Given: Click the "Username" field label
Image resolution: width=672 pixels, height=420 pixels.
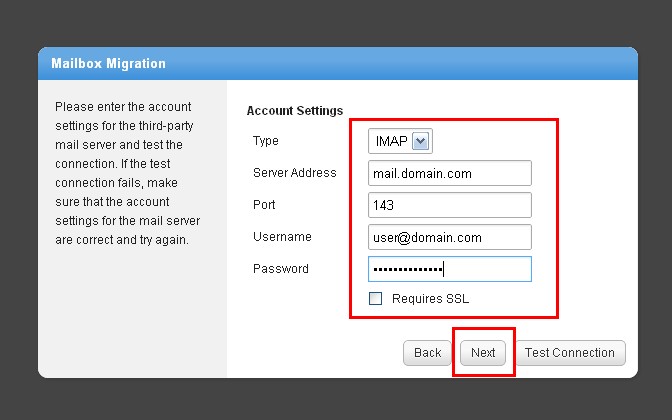Looking at the screenshot, I should (282, 237).
